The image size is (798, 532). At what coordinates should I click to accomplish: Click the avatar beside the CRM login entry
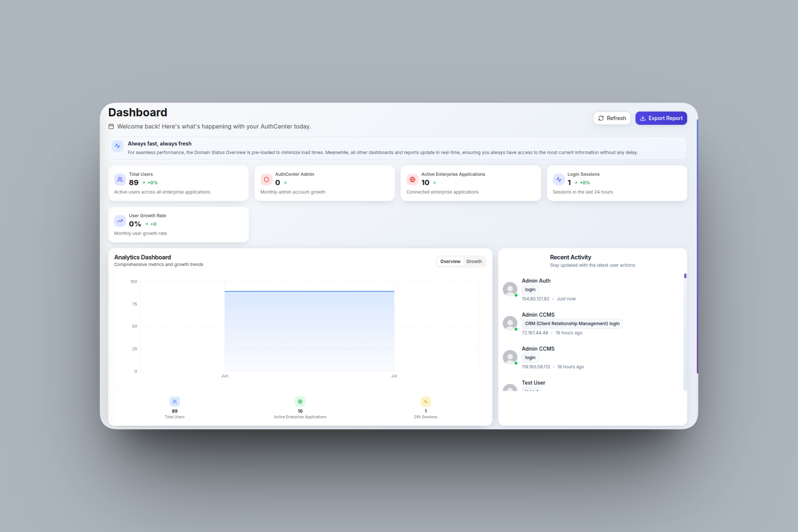tap(510, 323)
